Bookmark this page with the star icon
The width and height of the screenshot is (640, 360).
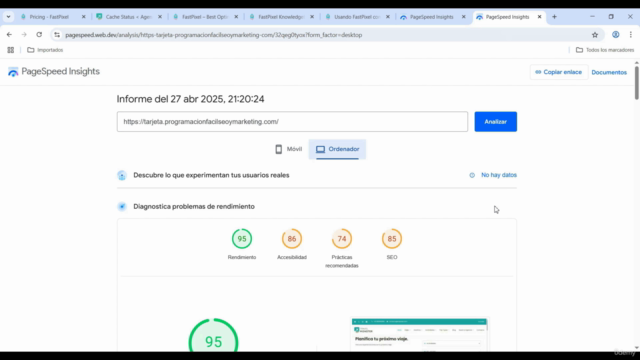click(x=595, y=35)
